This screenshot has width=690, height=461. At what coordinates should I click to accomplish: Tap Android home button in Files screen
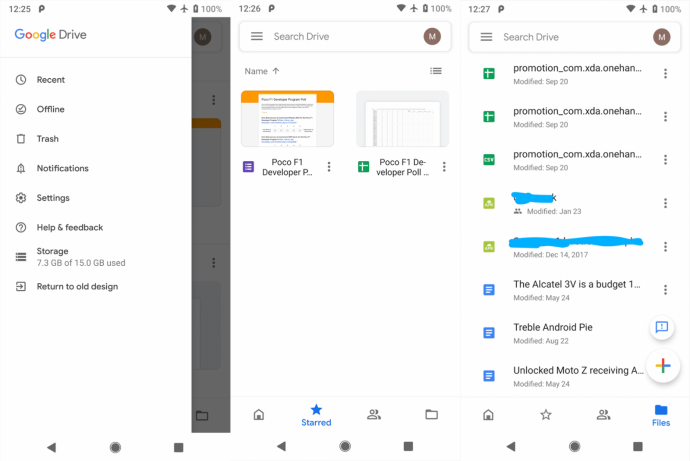574,446
